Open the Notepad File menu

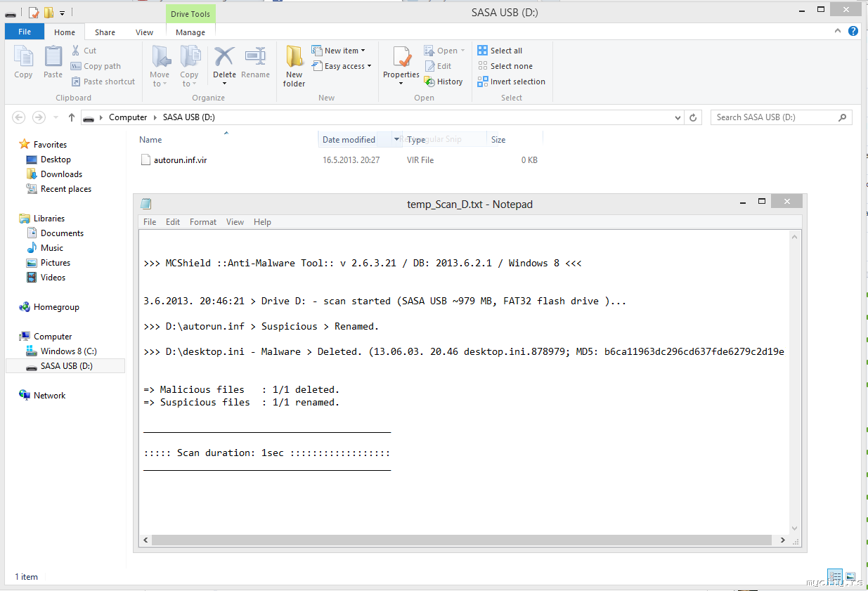pyautogui.click(x=150, y=222)
